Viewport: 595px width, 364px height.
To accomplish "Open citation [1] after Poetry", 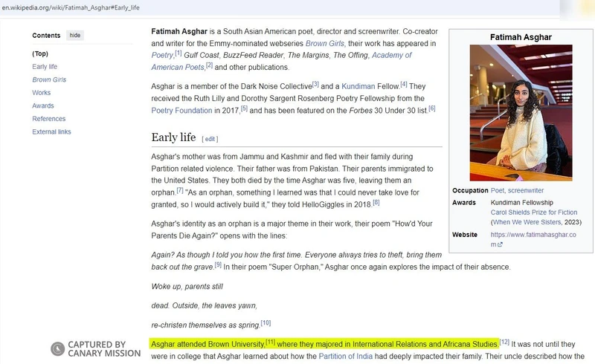I will tap(178, 53).
